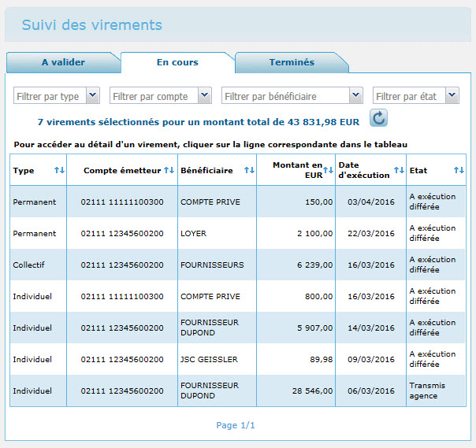Open the Filtrer par compte dropdown arrow
The width and height of the screenshot is (476, 448).
205,95
